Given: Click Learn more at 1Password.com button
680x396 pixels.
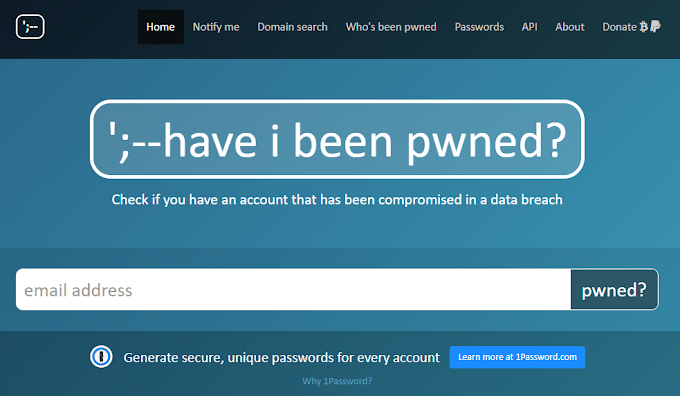Looking at the screenshot, I should [x=517, y=357].
